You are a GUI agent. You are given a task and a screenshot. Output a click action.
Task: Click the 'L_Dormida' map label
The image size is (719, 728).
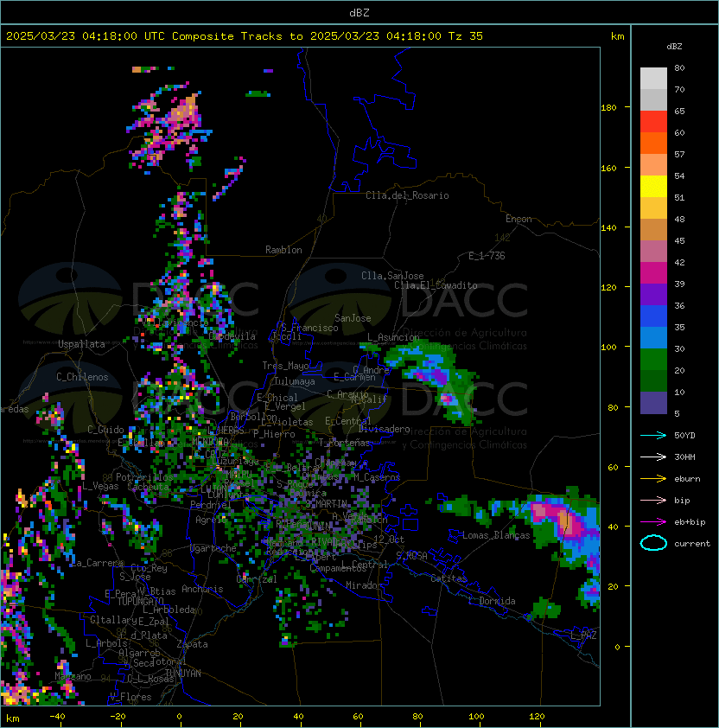pos(492,601)
